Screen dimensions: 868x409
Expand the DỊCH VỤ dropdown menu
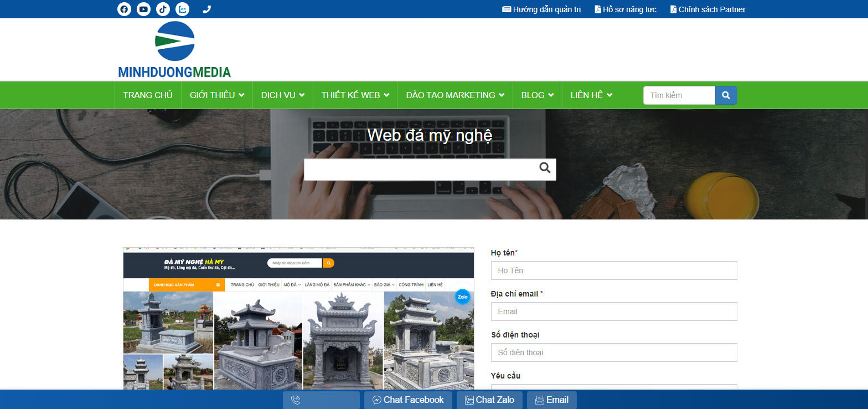click(283, 95)
